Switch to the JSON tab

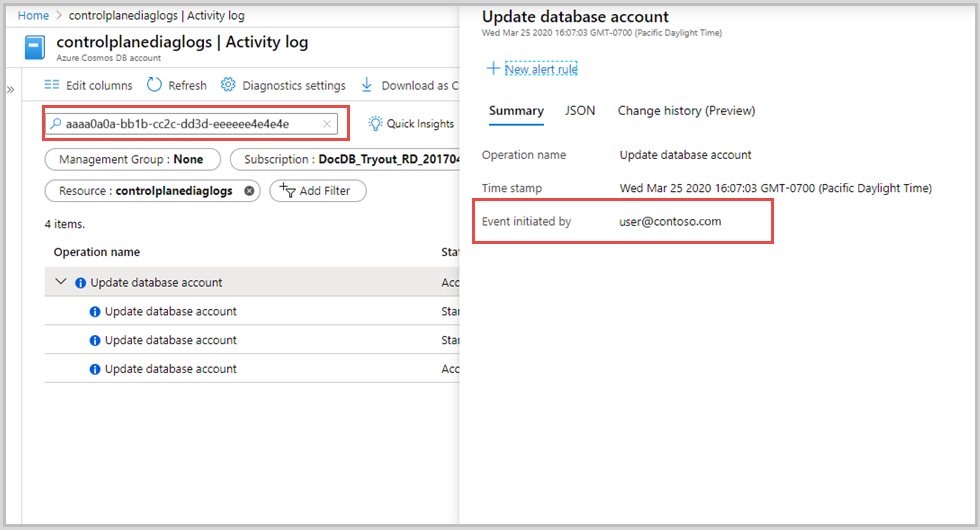point(580,111)
